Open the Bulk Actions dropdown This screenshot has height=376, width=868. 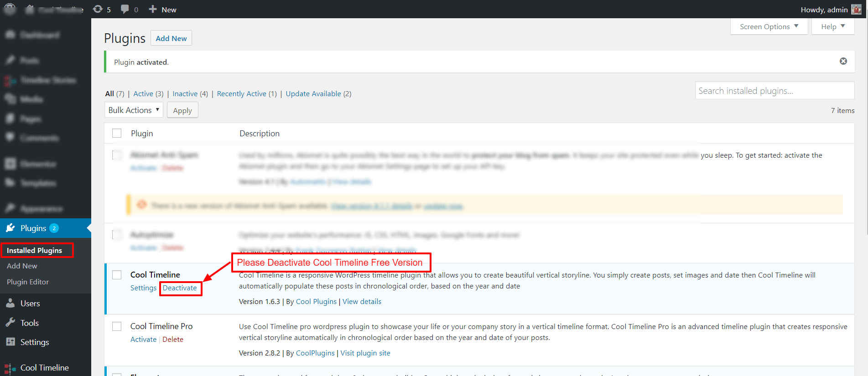pos(134,110)
